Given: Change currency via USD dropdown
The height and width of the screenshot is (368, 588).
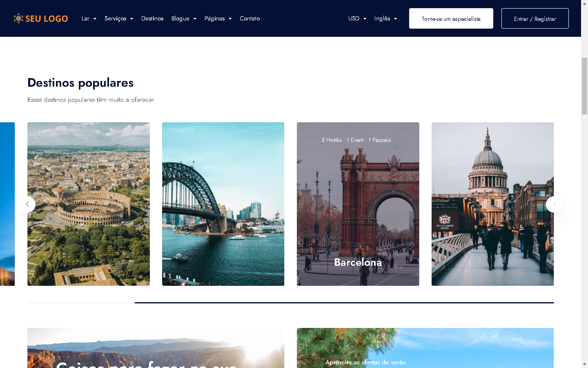Looking at the screenshot, I should (357, 18).
